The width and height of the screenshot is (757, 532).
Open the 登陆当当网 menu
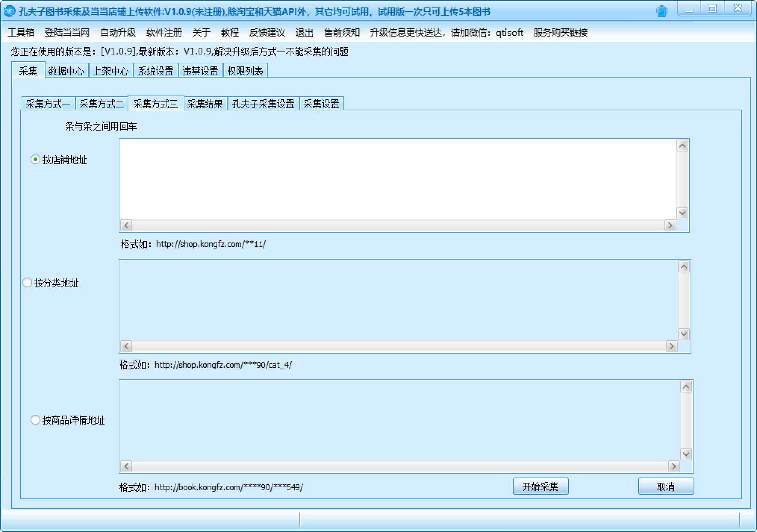coord(67,33)
